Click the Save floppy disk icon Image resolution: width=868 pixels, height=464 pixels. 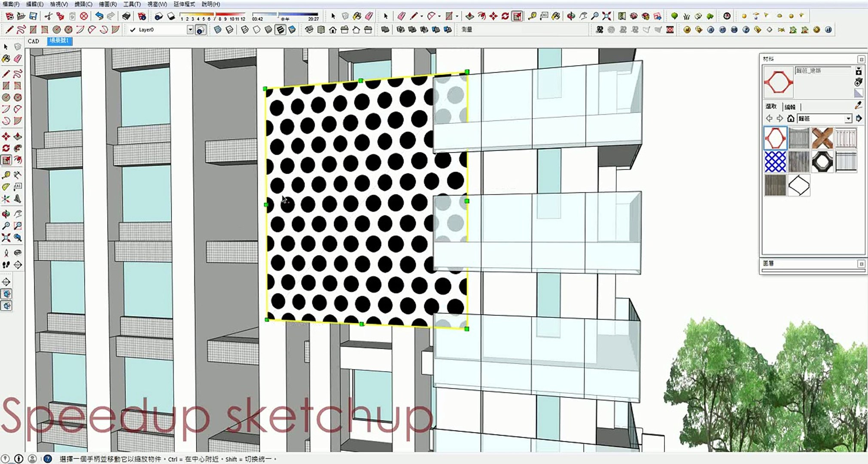pos(33,16)
